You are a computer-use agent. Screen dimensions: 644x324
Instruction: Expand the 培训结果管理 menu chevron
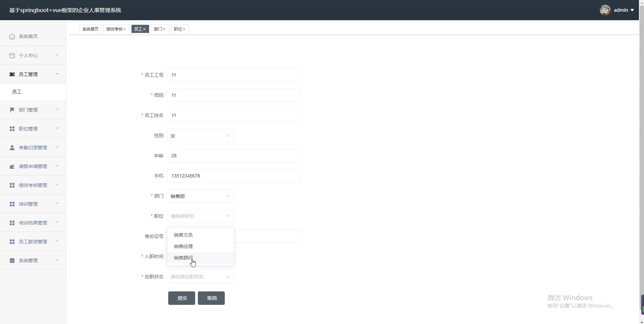pos(57,222)
